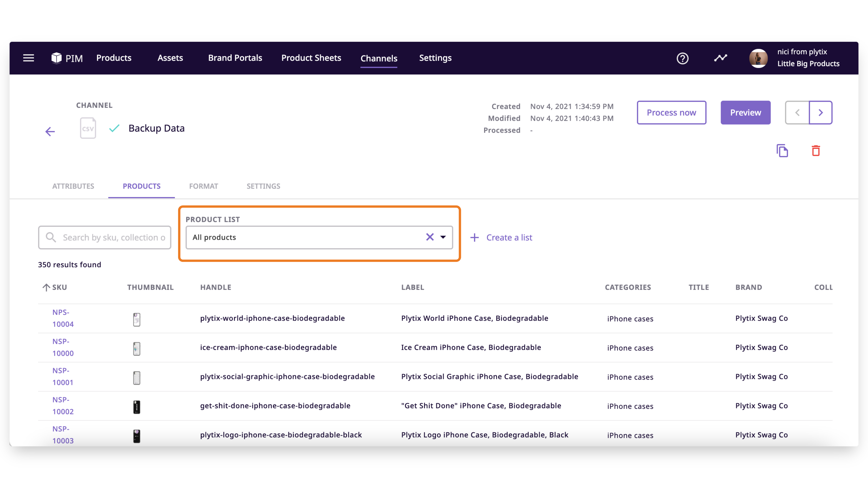Click the user avatar picture
Image resolution: width=868 pixels, height=488 pixels.
tap(758, 58)
